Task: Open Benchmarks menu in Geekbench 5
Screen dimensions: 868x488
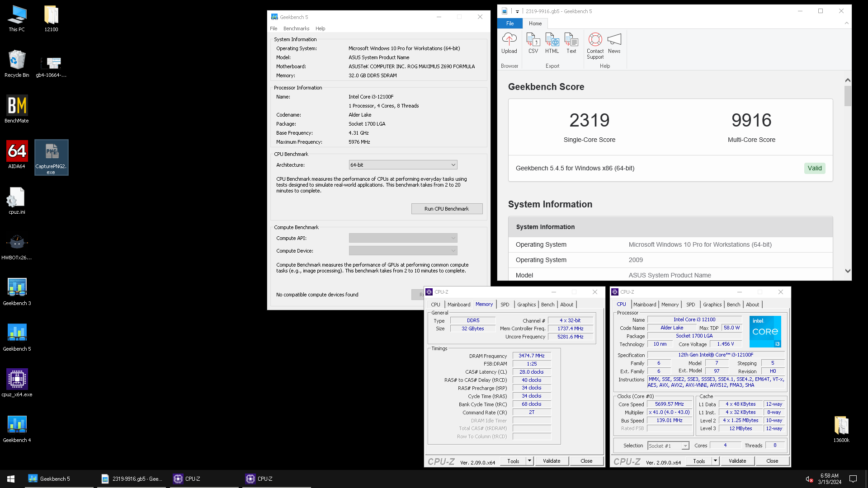Action: (296, 28)
